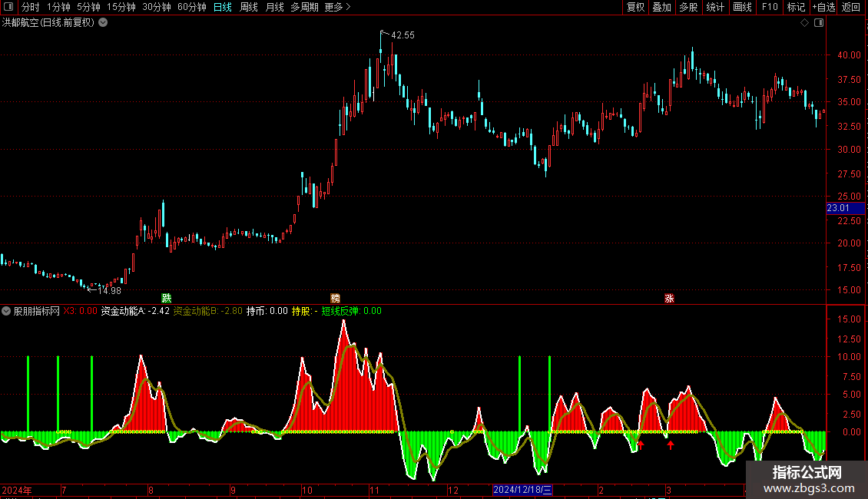Select the 15分钟 period
The height and width of the screenshot is (499, 868).
(x=121, y=7)
